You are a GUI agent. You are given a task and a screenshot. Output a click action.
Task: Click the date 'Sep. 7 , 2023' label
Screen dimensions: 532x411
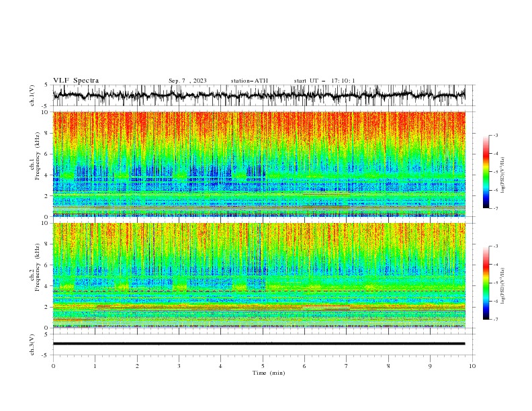click(x=187, y=81)
